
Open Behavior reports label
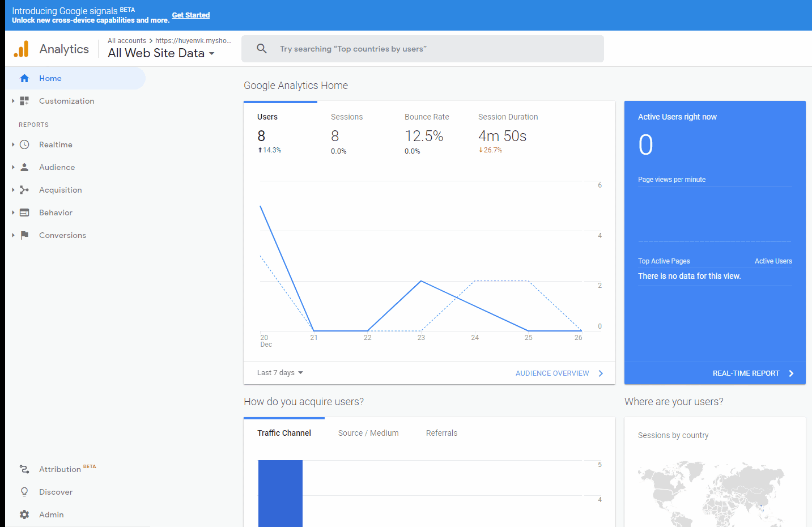[x=56, y=212]
